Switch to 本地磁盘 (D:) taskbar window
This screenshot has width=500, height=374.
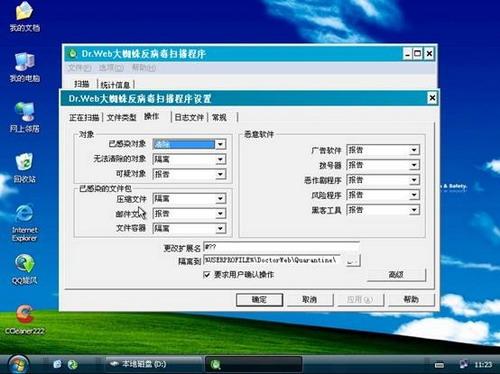pyautogui.click(x=154, y=364)
